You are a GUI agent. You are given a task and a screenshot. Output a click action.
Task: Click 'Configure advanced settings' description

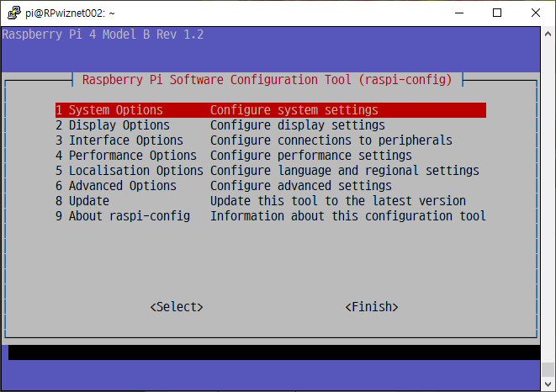pos(301,186)
